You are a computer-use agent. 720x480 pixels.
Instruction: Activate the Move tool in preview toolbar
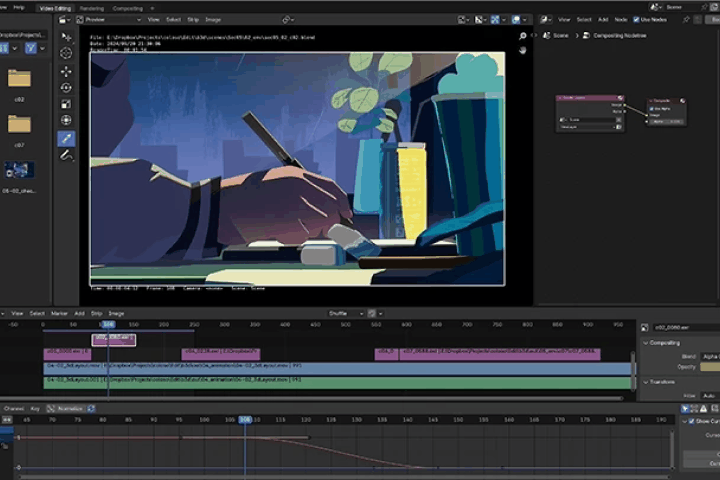[x=66, y=72]
